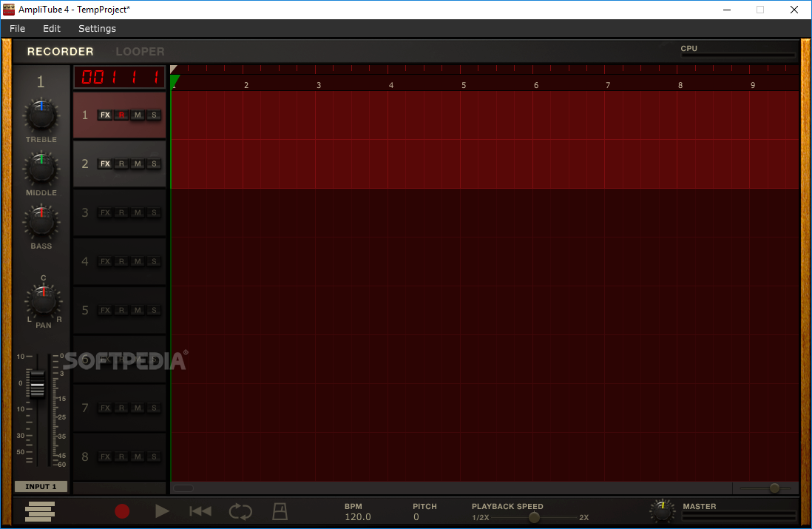Click the INPUT 1 selector button

coord(41,487)
